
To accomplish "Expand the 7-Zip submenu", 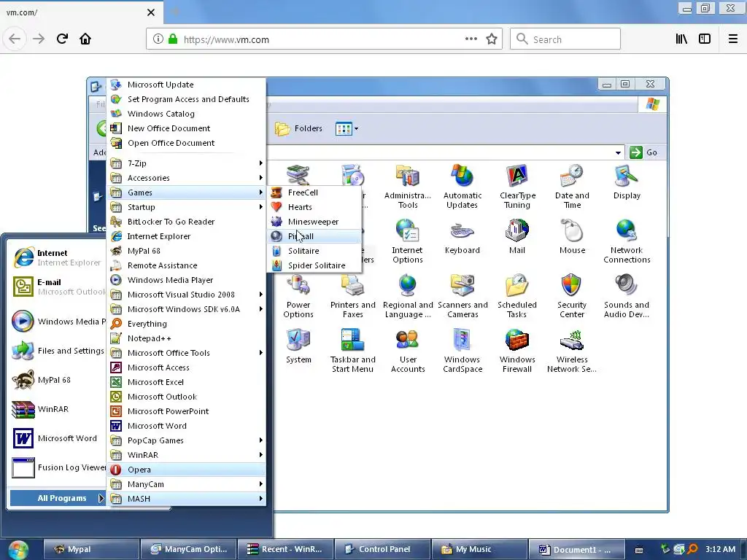I will [186, 163].
